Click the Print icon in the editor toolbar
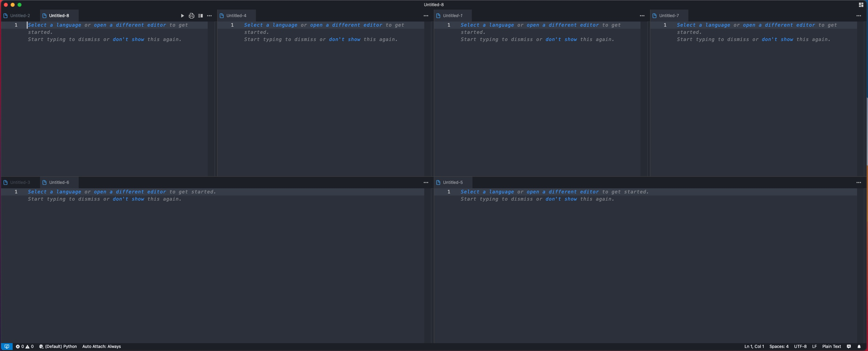The image size is (868, 351). click(x=191, y=16)
